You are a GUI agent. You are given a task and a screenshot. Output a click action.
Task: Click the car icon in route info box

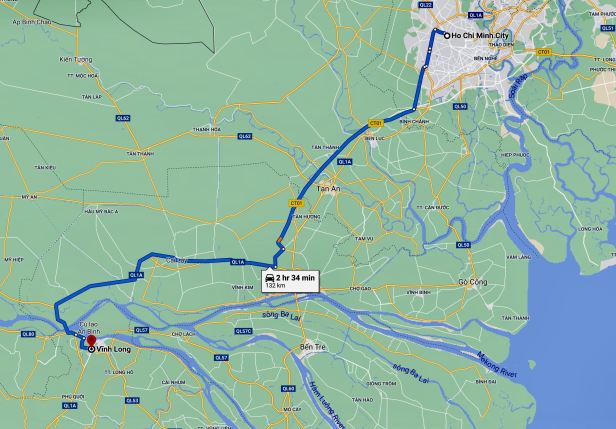[270, 278]
